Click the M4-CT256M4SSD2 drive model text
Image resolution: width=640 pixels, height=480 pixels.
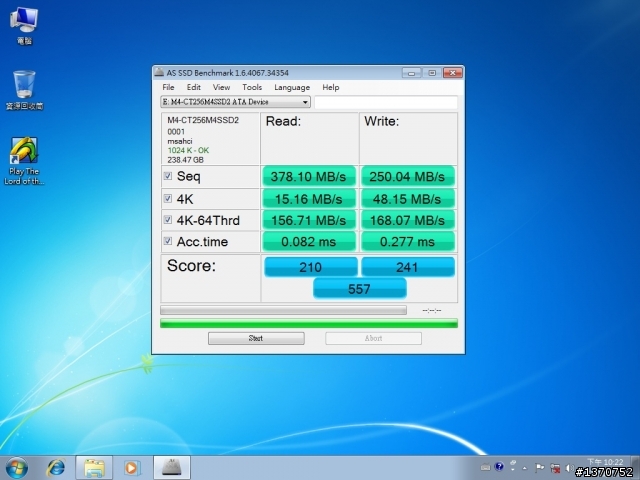click(x=203, y=120)
